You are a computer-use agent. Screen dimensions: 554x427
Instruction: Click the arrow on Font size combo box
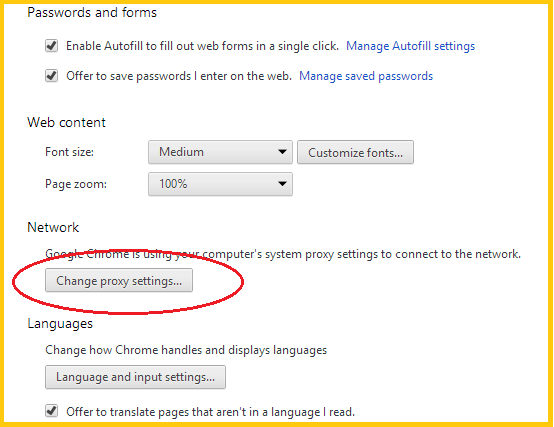[x=282, y=152]
